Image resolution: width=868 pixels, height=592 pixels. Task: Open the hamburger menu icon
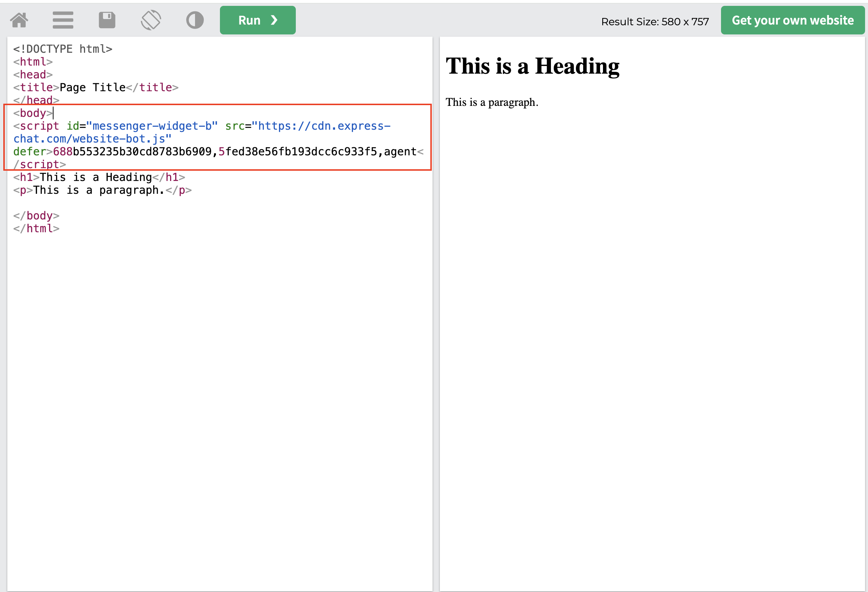pyautogui.click(x=63, y=20)
